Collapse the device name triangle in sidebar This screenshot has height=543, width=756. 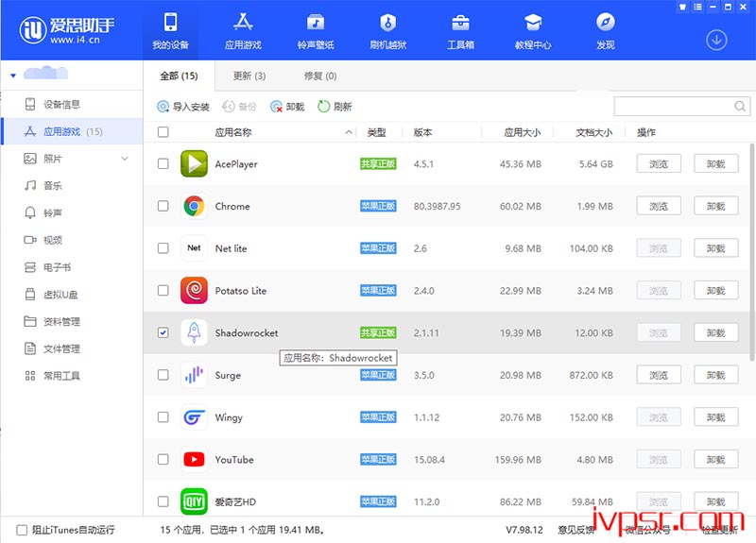coord(13,76)
